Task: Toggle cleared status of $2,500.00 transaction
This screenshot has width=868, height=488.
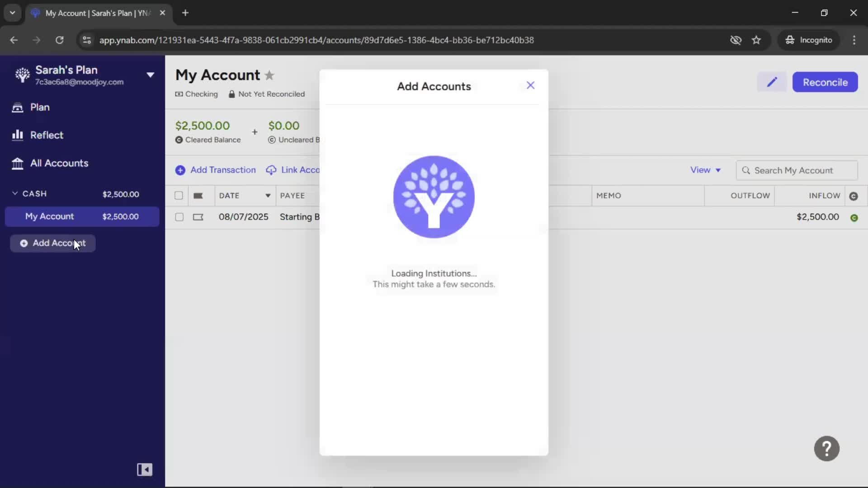Action: point(854,218)
